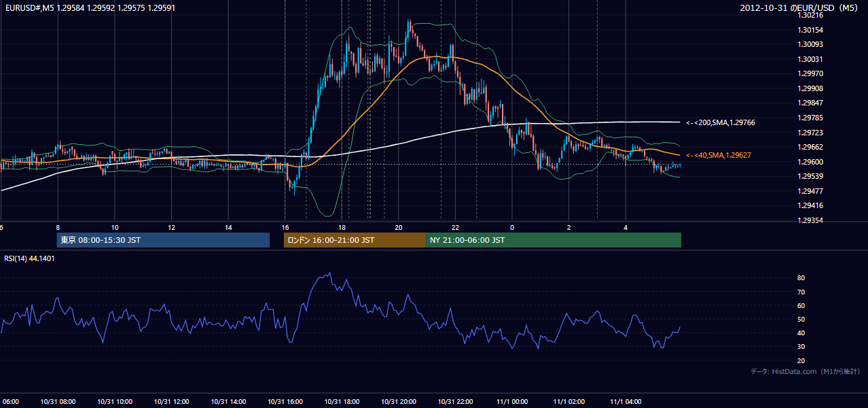
Task: Click price axis value 1.29970
Action: coord(811,73)
